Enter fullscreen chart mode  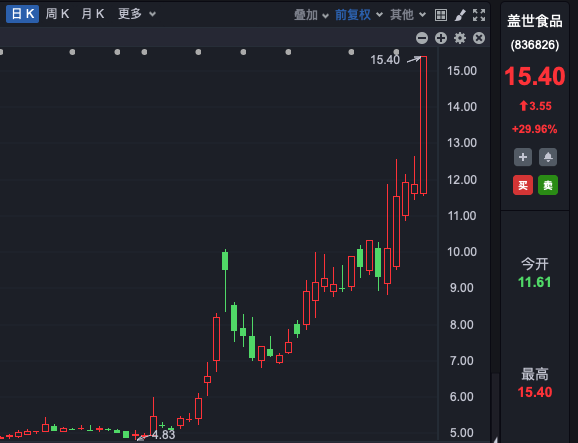[x=479, y=15]
